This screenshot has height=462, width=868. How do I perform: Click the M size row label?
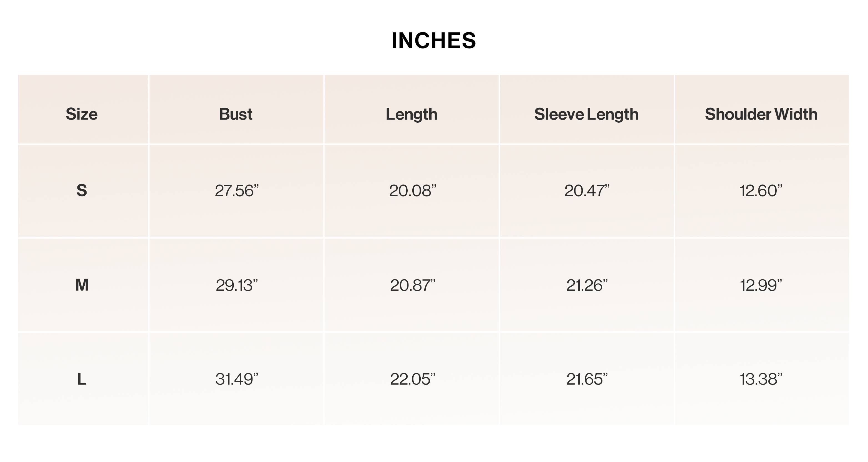[82, 285]
